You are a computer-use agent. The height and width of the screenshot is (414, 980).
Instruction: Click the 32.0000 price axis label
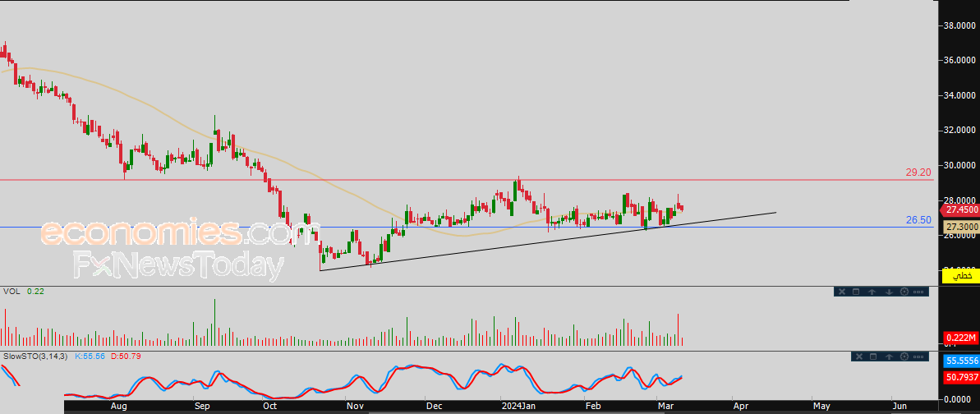pos(961,130)
